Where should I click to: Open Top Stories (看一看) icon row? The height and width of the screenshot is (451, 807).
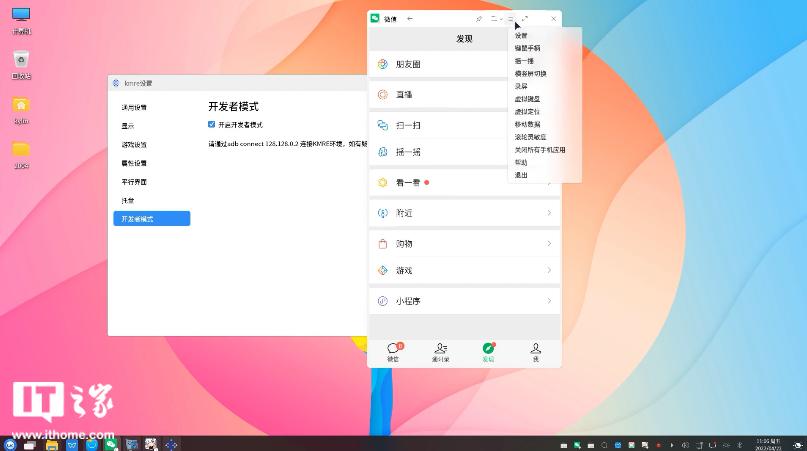(x=382, y=182)
